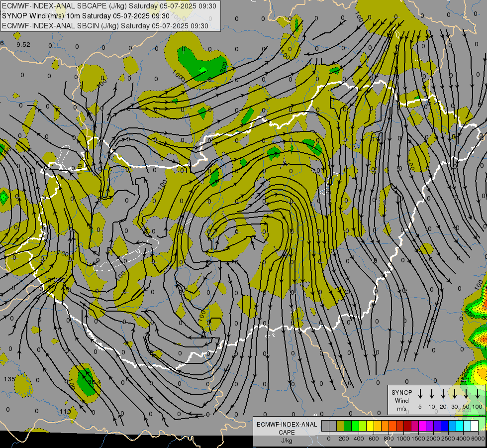Click the 4000 tick label on CAPE scale
The width and height of the screenshot is (487, 448).
pyautogui.click(x=463, y=439)
